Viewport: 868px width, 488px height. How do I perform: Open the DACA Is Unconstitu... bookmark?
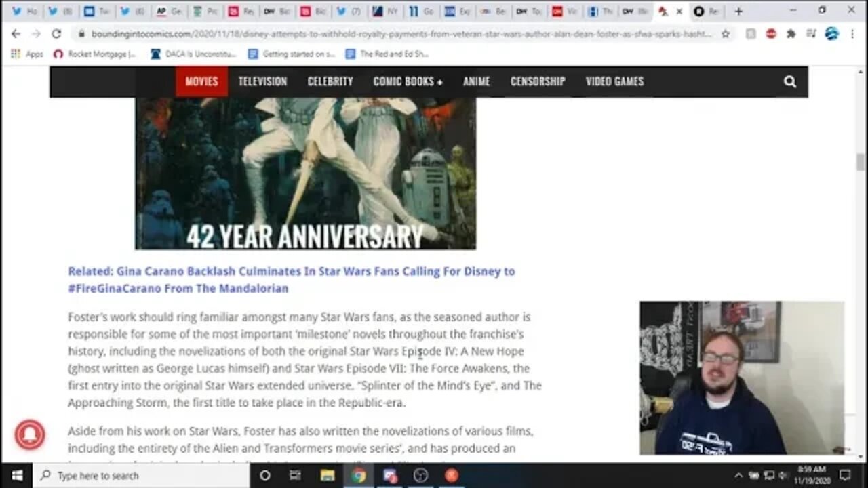193,54
